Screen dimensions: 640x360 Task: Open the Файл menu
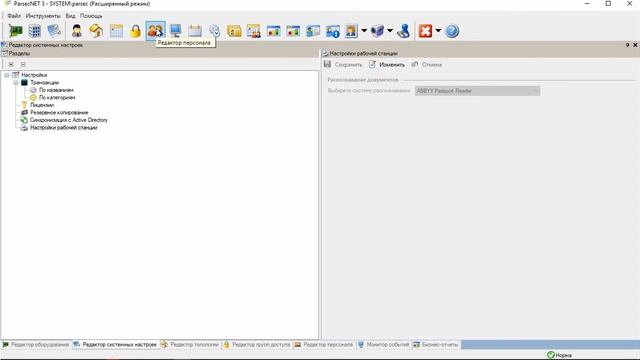pos(14,16)
